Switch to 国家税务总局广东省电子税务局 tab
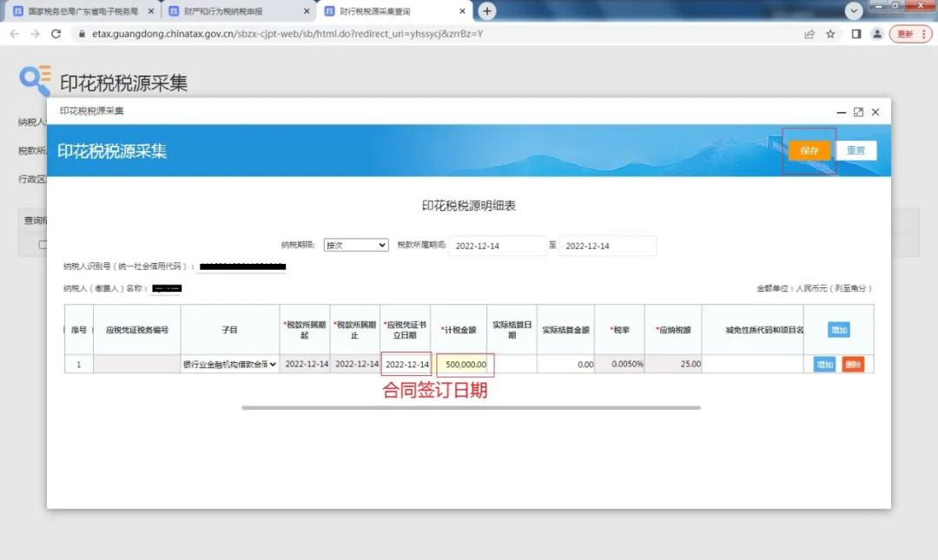938x560 pixels. (83, 11)
